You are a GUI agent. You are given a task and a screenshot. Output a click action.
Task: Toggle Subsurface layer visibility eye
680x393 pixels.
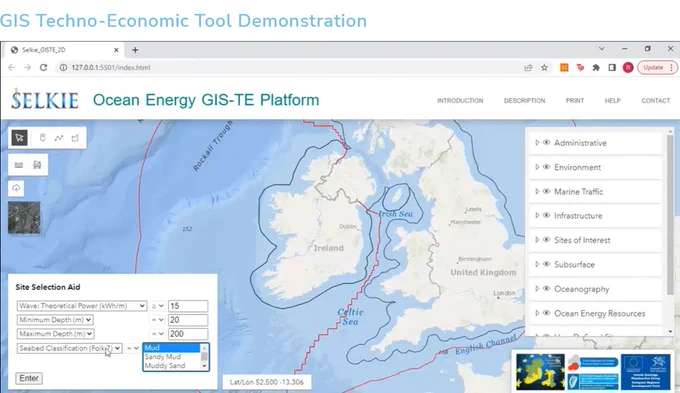point(546,264)
